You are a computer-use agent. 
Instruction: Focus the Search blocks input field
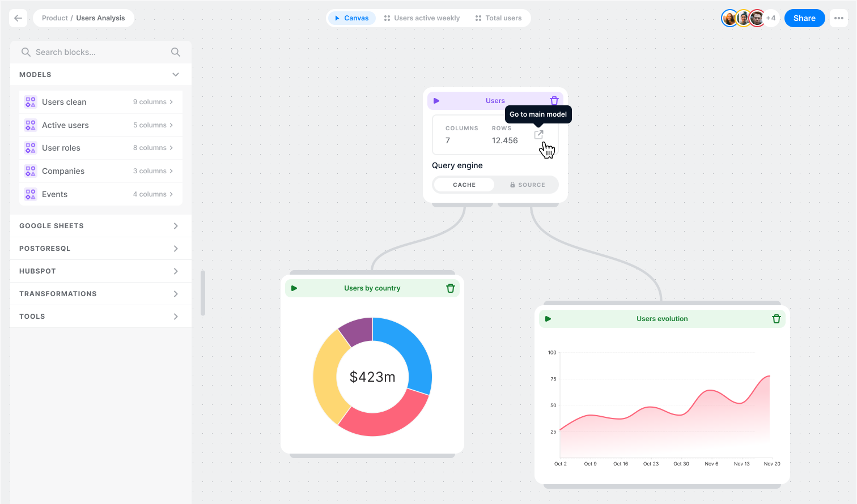[x=101, y=52]
